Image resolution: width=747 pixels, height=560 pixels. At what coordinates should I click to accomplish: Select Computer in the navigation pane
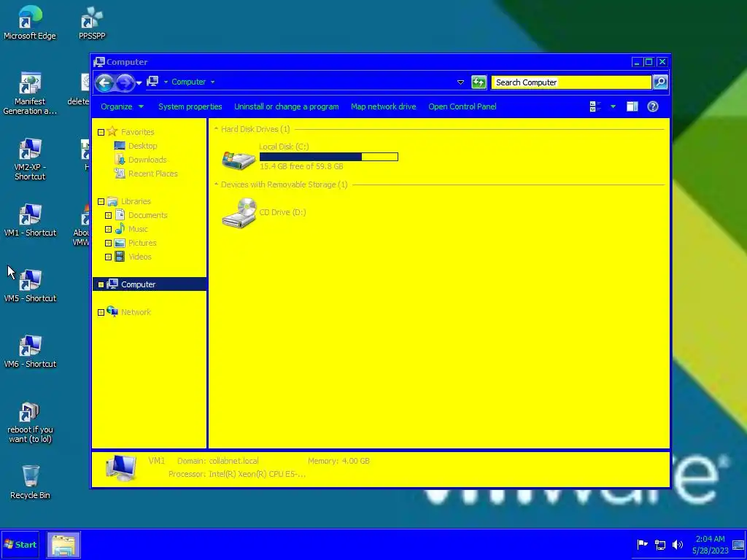coord(138,284)
